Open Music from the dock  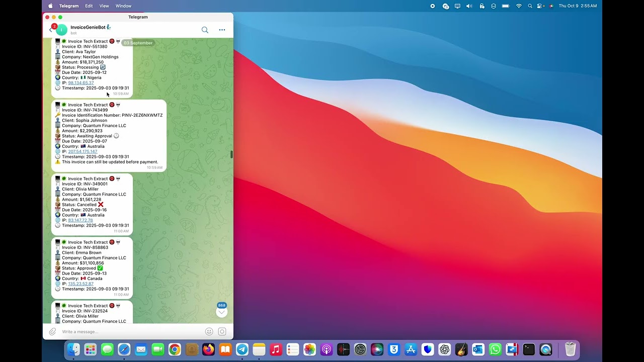[x=276, y=349]
